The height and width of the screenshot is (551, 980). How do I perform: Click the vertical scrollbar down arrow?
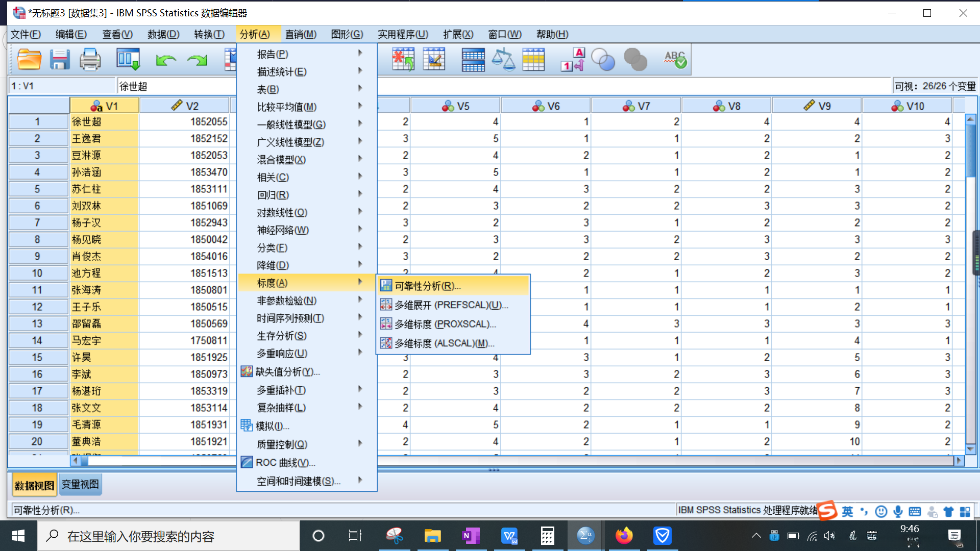click(x=970, y=449)
